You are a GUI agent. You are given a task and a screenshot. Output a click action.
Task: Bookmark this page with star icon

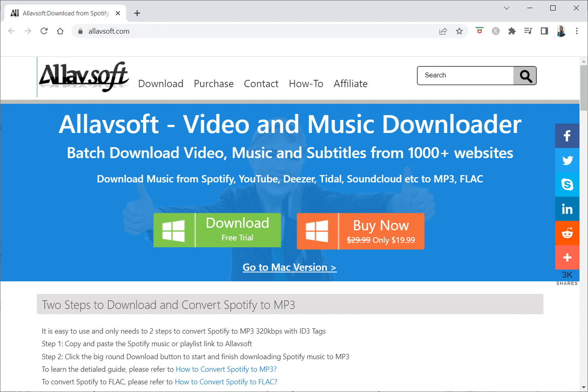click(x=459, y=31)
